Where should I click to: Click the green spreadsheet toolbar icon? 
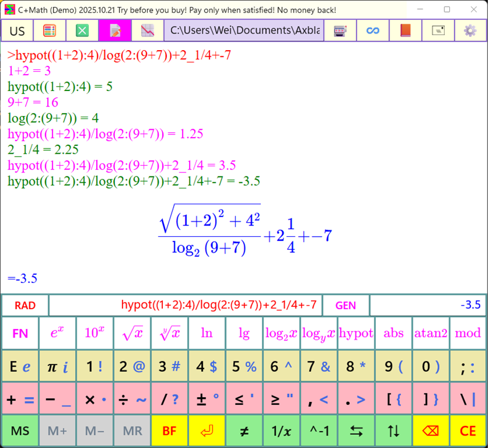pos(82,30)
